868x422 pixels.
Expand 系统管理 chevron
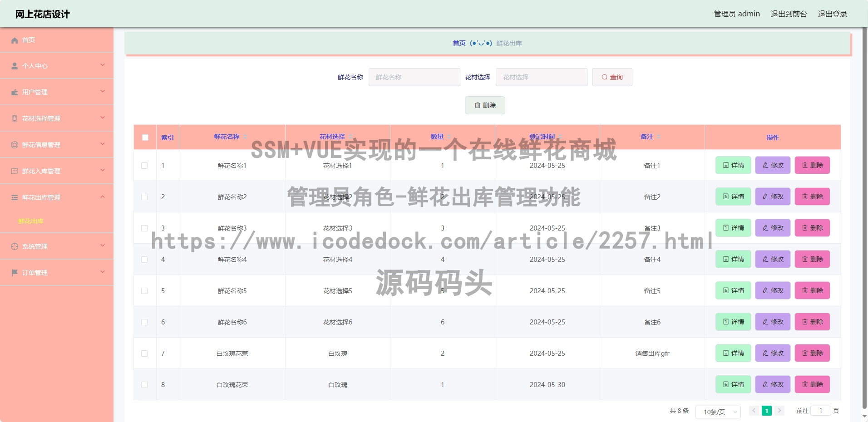pyautogui.click(x=103, y=245)
